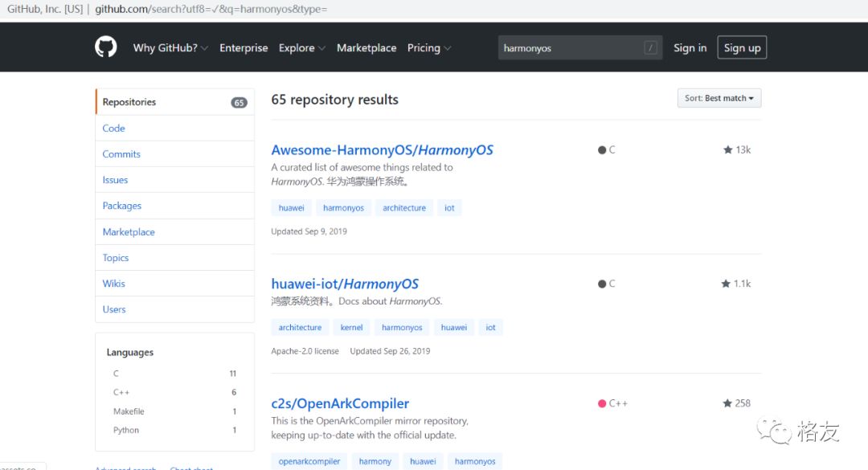Image resolution: width=868 pixels, height=470 pixels.
Task: Click architecture tag under huawei-iot repo
Action: [x=300, y=327]
